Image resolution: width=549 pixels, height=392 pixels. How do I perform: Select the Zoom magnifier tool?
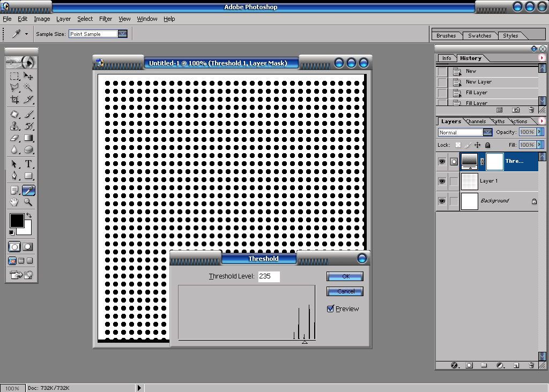[28, 202]
